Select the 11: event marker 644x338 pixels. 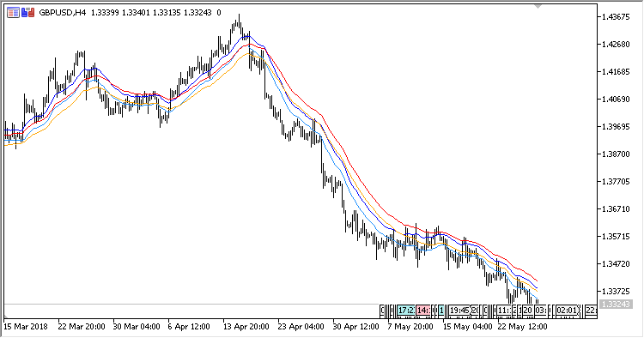[503, 311]
